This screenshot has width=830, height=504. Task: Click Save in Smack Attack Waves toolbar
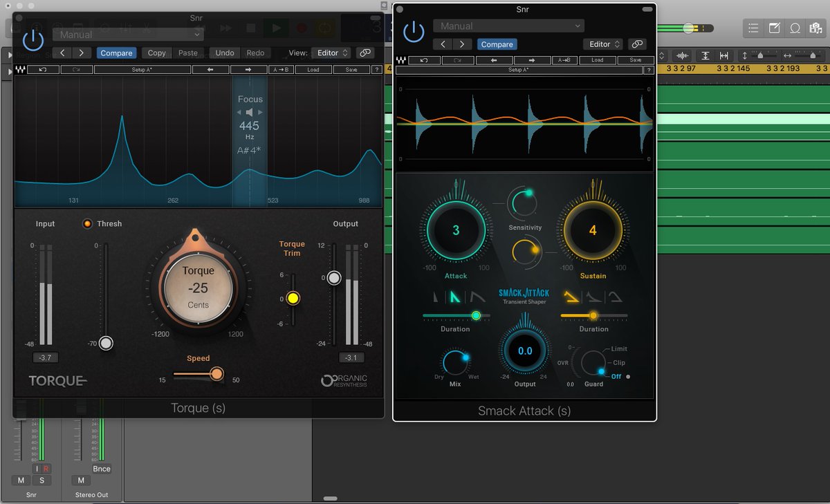[635, 60]
